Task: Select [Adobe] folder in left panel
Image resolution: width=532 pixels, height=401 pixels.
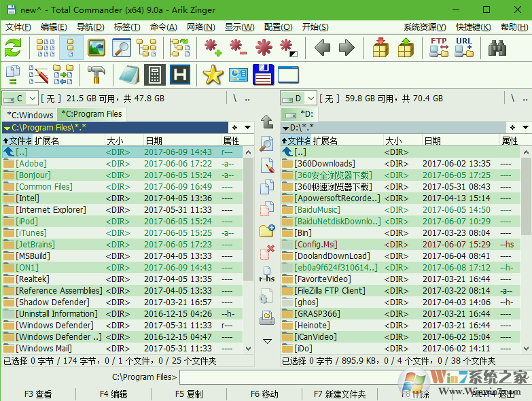Action: click(x=122, y=164)
